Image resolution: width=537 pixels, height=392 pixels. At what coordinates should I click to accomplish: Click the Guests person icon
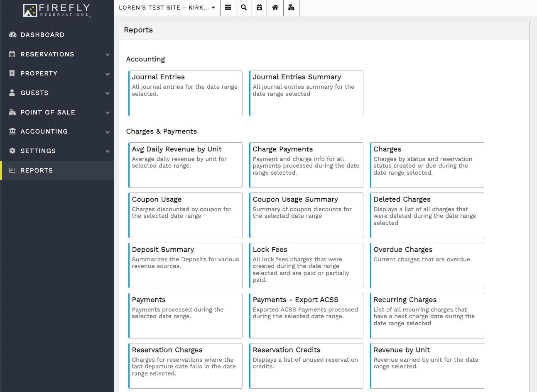(x=12, y=93)
